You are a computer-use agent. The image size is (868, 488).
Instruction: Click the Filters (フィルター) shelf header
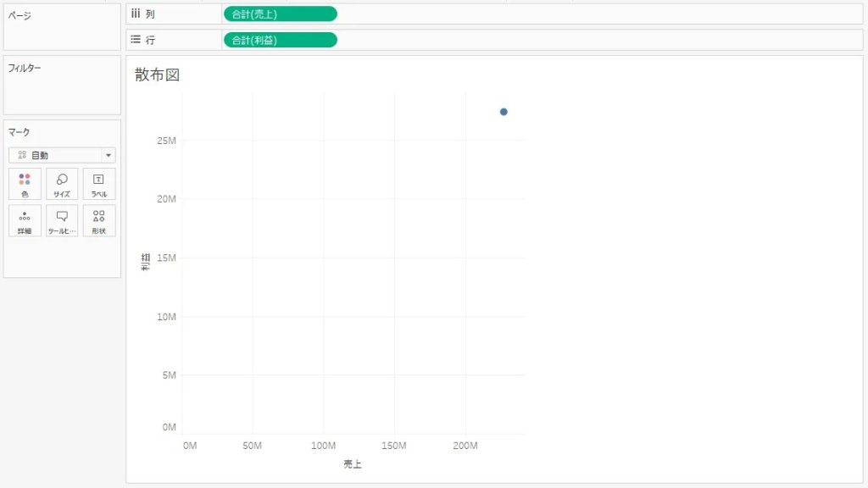pyautogui.click(x=25, y=68)
